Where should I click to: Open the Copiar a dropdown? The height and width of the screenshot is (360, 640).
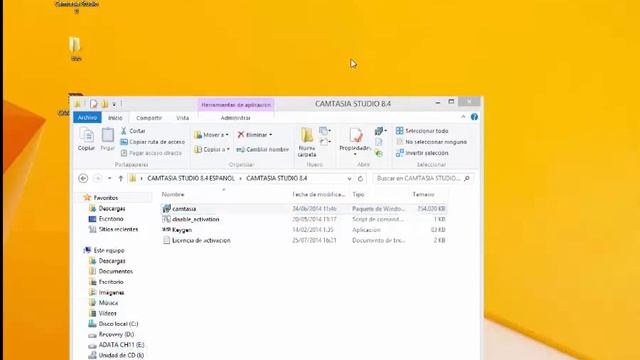(211, 149)
